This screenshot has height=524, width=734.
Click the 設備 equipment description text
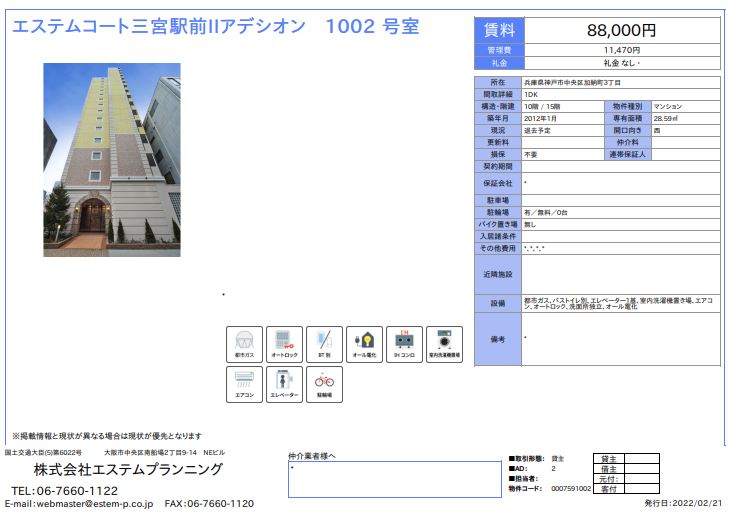(618, 303)
